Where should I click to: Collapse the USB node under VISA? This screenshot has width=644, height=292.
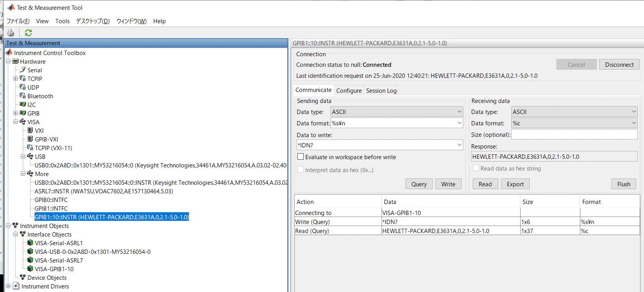point(23,156)
